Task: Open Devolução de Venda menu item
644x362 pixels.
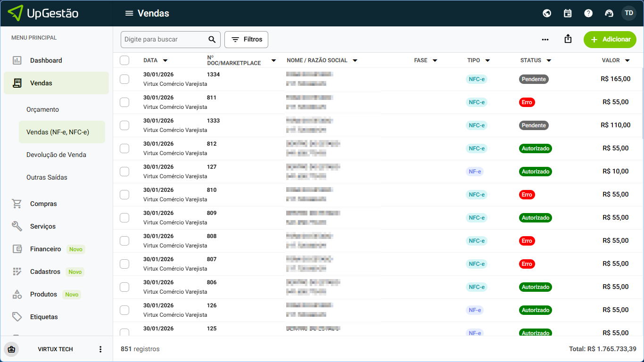Action: [56, 155]
